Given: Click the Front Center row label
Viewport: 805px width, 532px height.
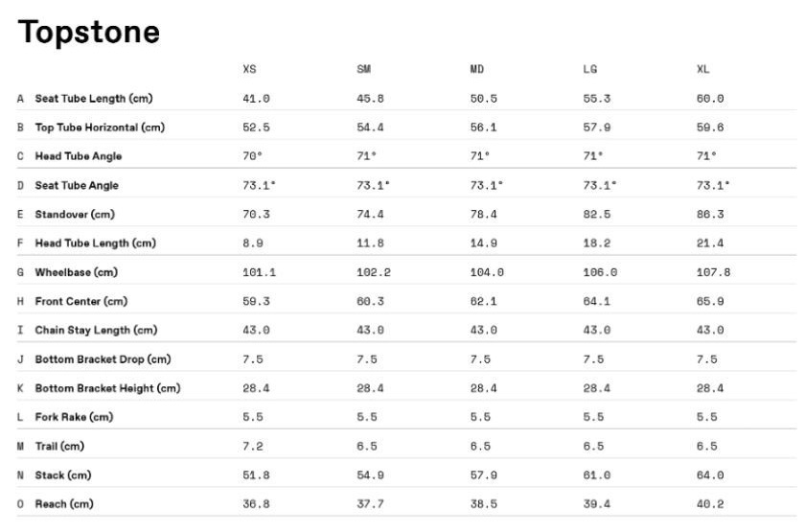Looking at the screenshot, I should (x=81, y=301).
